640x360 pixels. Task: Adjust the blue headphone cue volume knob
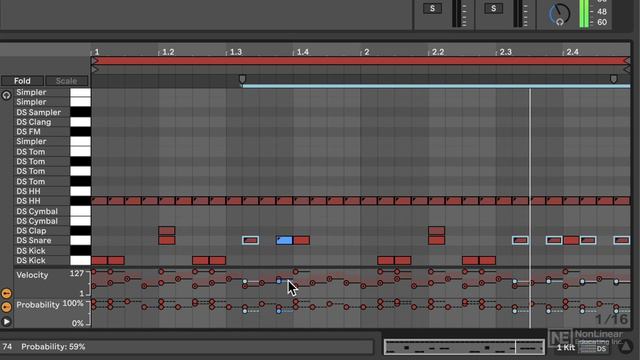(559, 15)
